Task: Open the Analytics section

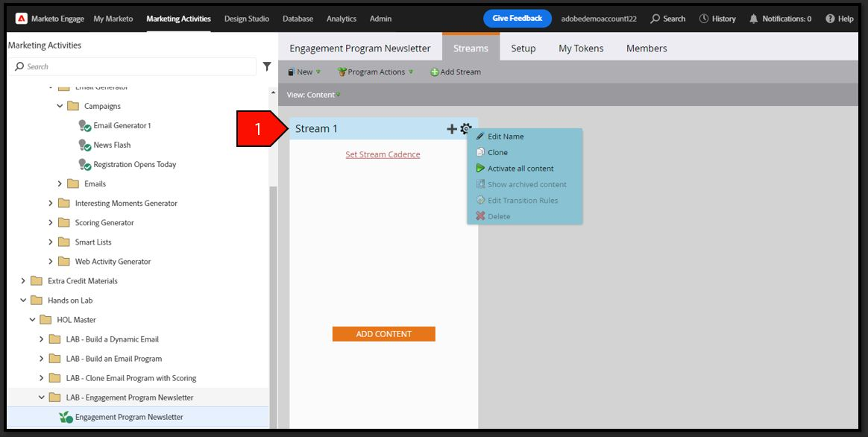Action: coord(342,19)
